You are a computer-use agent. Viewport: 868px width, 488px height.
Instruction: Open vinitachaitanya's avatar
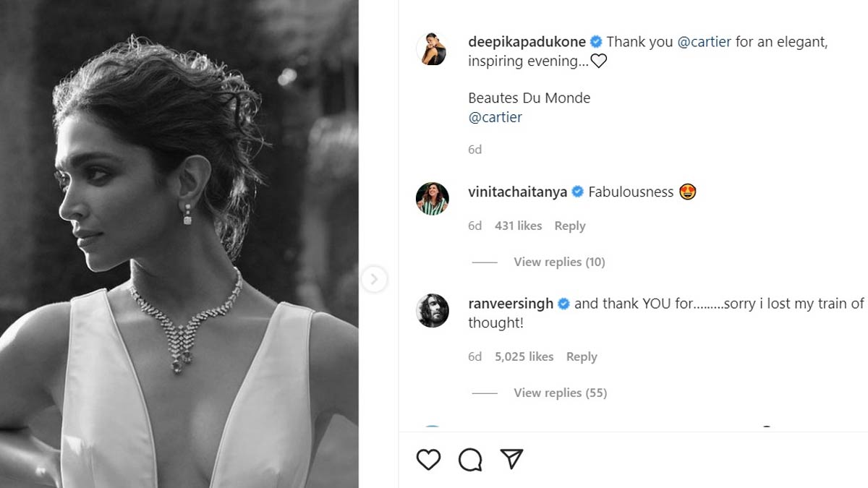pos(433,198)
